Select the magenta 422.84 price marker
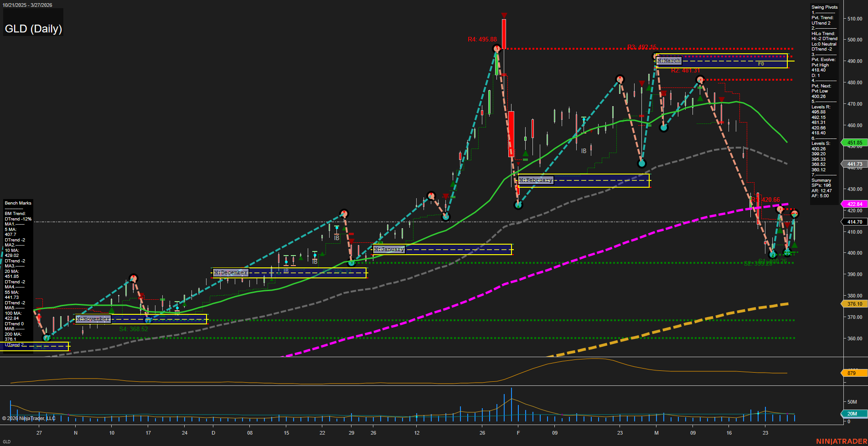This screenshot has width=868, height=446. coord(854,204)
